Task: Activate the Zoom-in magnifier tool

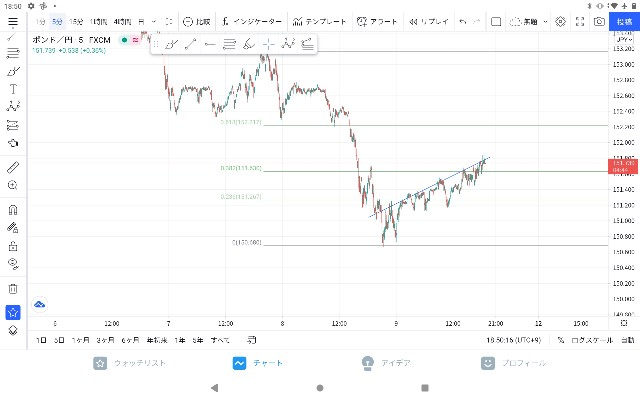Action: click(13, 185)
